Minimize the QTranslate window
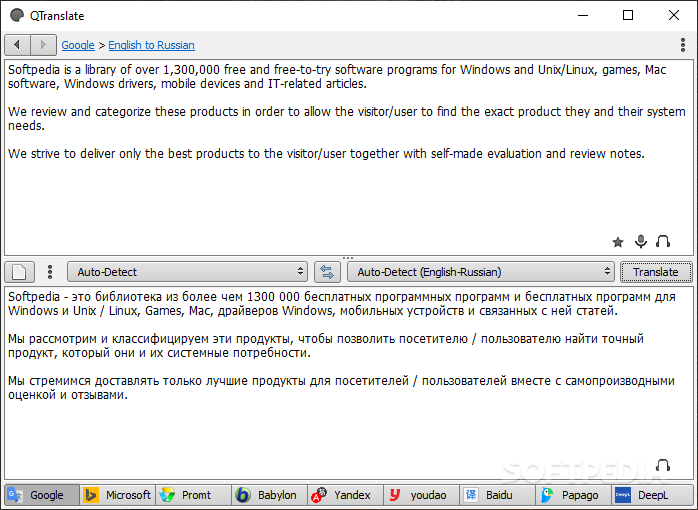This screenshot has height=510, width=698. coord(583,15)
